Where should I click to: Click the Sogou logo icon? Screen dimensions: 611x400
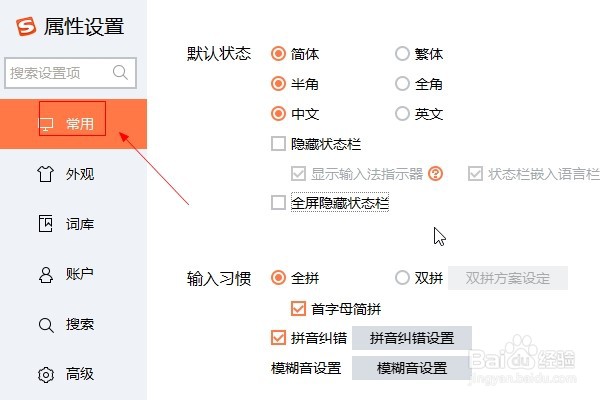coord(25,27)
